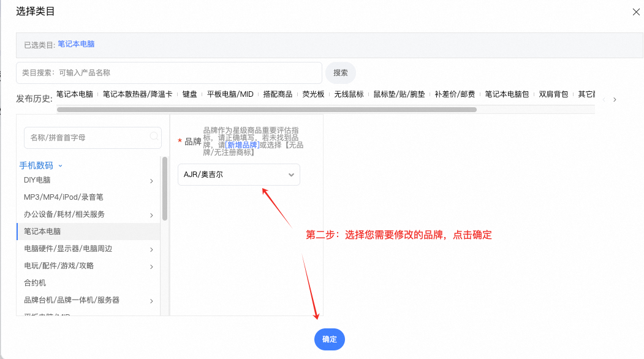Pick 平板电脑/MID from history

click(x=230, y=94)
